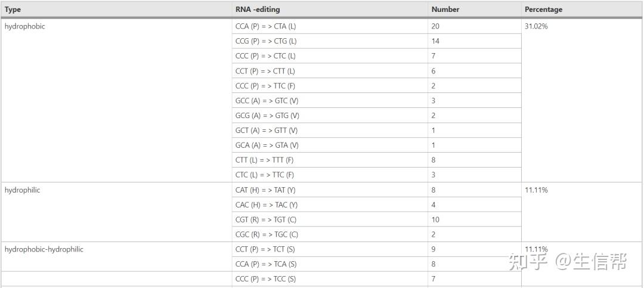Click the CCA (P) => CTA (L) cell
This screenshot has width=644, height=288.
(x=265, y=26)
